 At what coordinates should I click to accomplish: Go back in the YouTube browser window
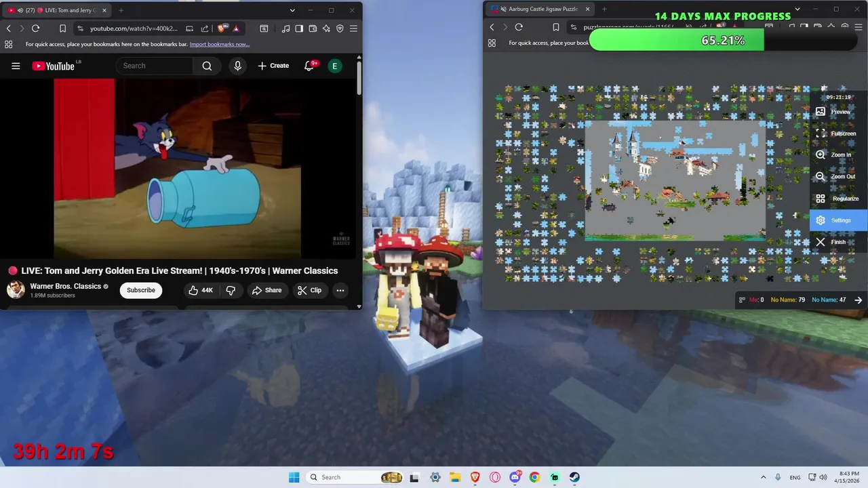8,28
